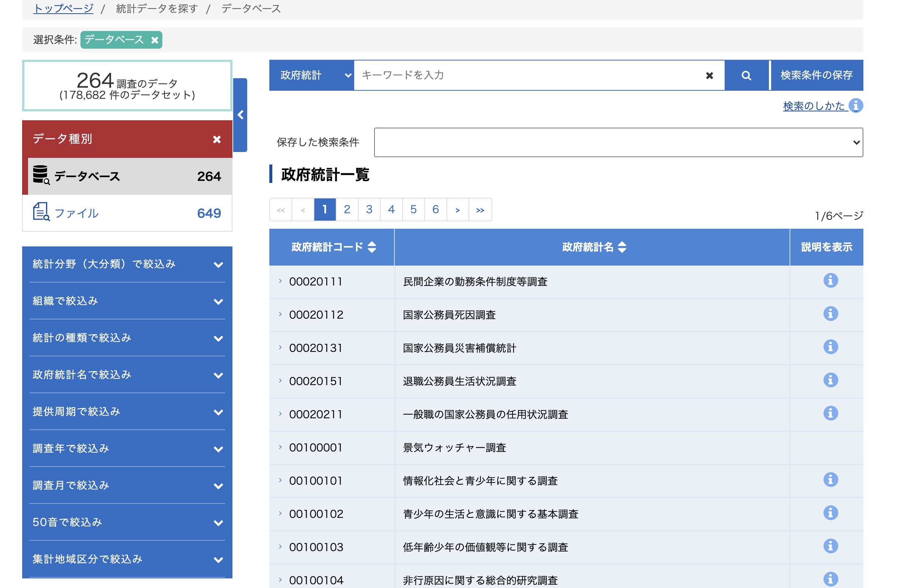Show info for 民間企業の勤務条件制度等調査
This screenshot has height=588, width=901.
[830, 281]
